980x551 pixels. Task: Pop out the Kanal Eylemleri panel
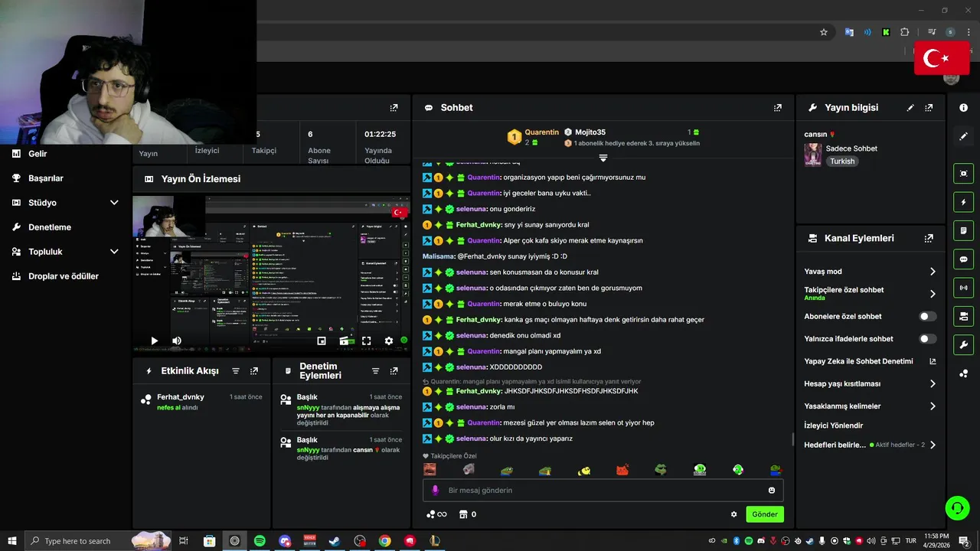tap(929, 238)
